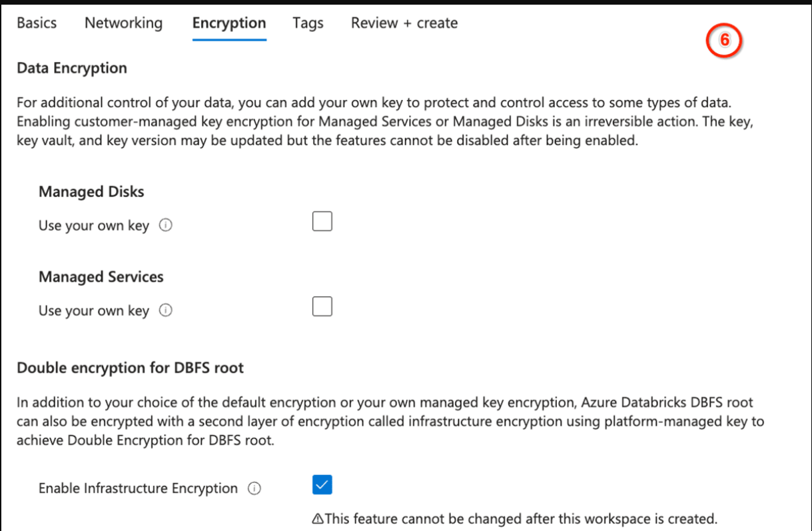Click Double encryption for DBFS root heading
The width and height of the screenshot is (812, 531).
pyautogui.click(x=130, y=368)
